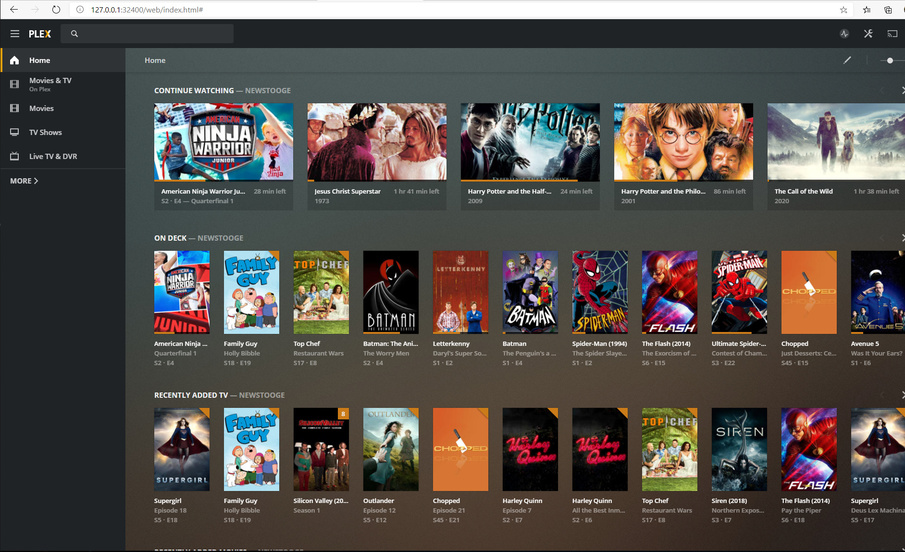Open American Ninja Warrior Junior continue watching thumbnail
905x552 pixels.
223,142
